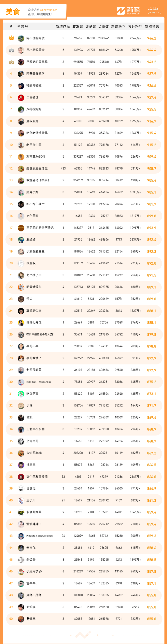
Task: Open account name 刘雨鑫JASON
Action: [36, 157]
